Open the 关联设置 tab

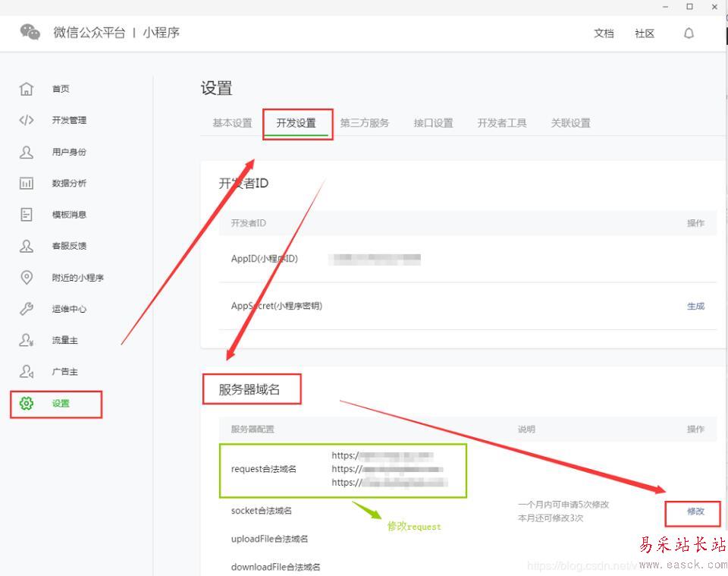[570, 123]
